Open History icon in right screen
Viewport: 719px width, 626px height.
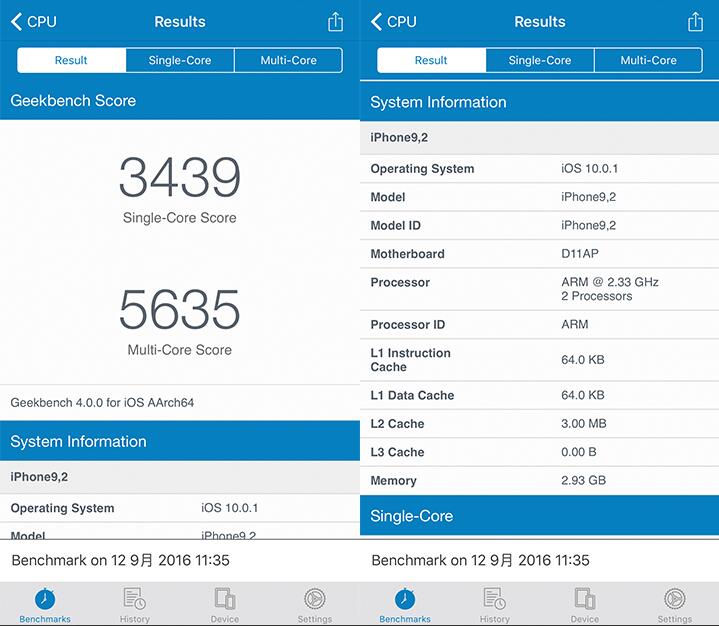click(x=494, y=598)
